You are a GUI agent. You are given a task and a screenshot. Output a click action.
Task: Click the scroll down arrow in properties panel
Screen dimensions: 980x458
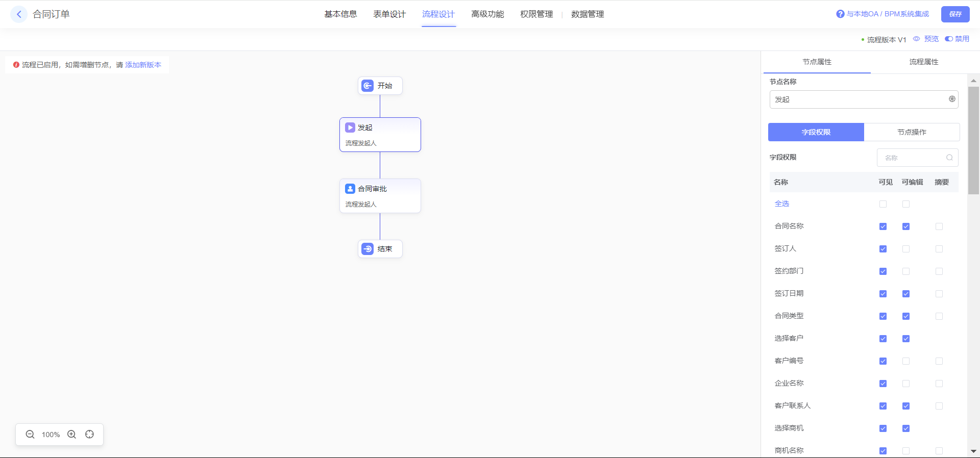tap(973, 451)
